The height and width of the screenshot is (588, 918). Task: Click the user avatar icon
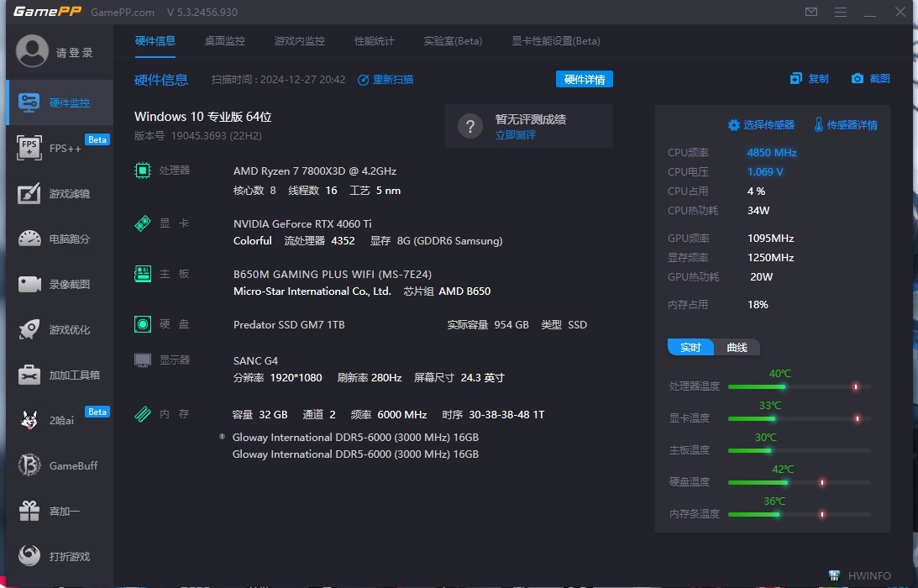coord(32,51)
